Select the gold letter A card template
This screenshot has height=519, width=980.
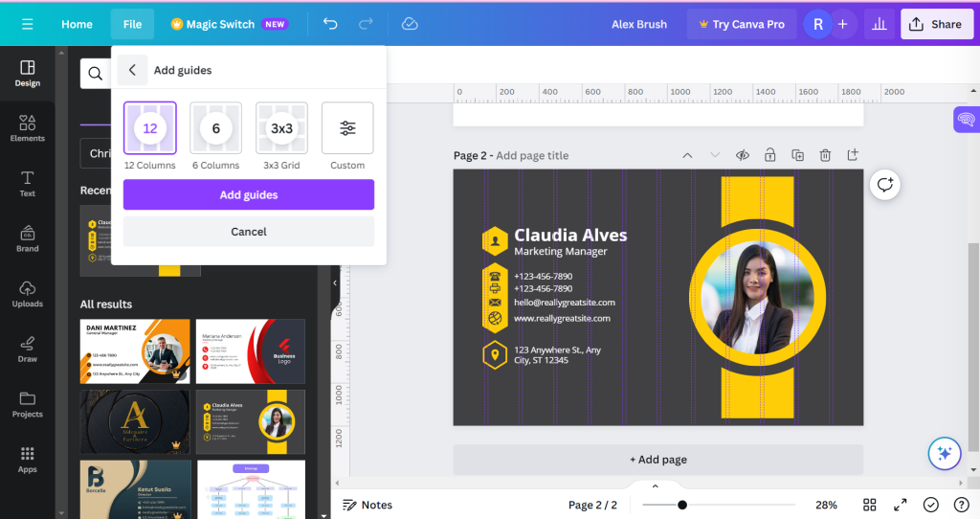click(x=135, y=421)
